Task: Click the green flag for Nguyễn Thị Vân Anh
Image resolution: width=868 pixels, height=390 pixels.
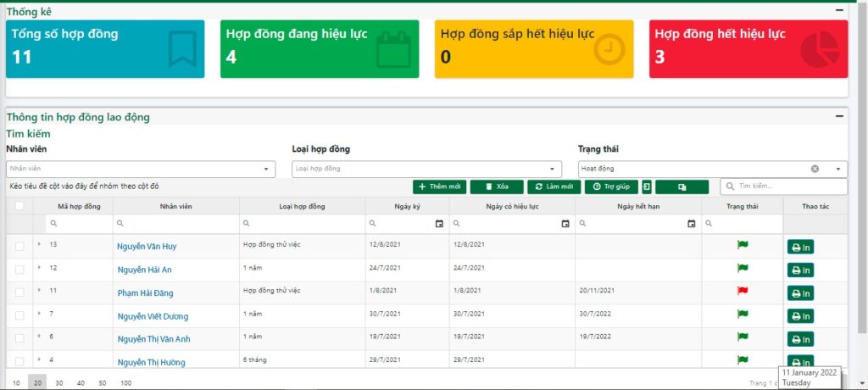Action: tap(743, 337)
